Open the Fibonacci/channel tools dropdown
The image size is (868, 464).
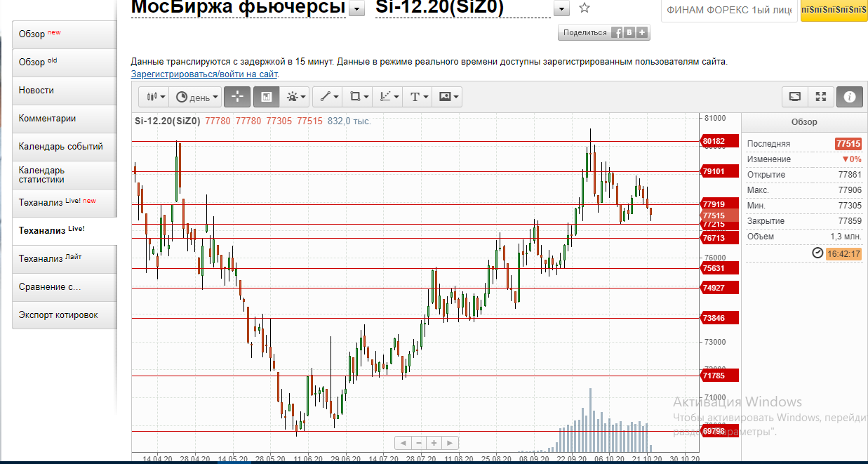pos(387,97)
